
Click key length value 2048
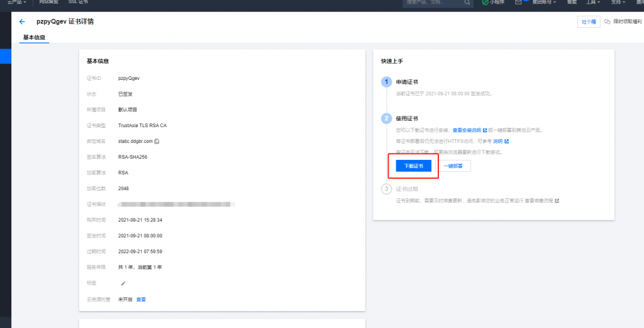[x=123, y=188]
